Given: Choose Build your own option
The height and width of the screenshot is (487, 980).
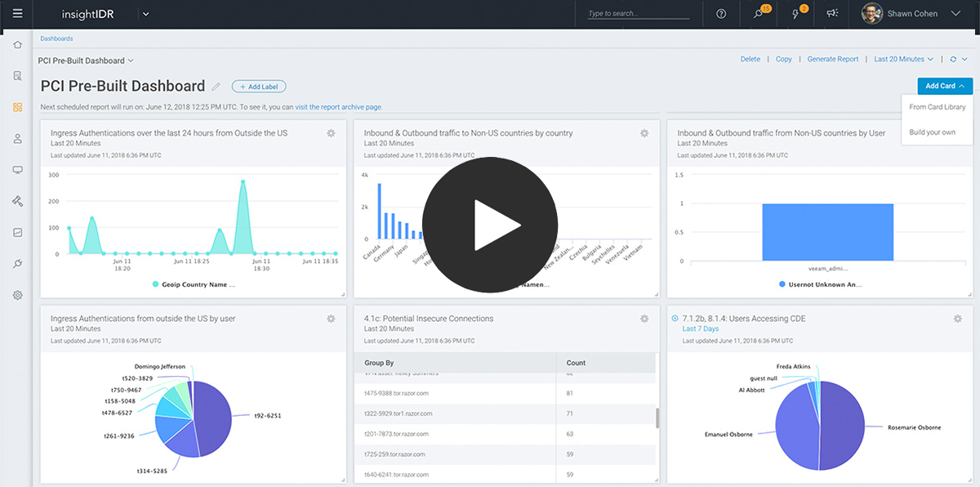Looking at the screenshot, I should pos(932,132).
